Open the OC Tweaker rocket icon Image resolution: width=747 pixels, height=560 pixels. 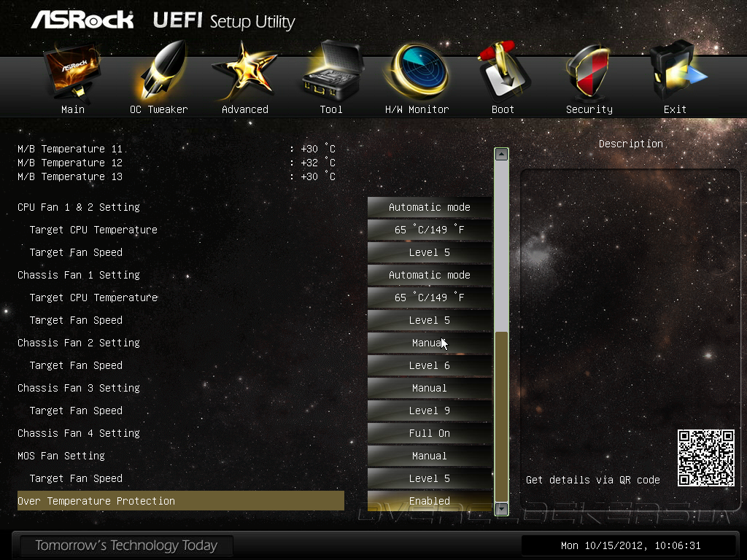pyautogui.click(x=160, y=71)
